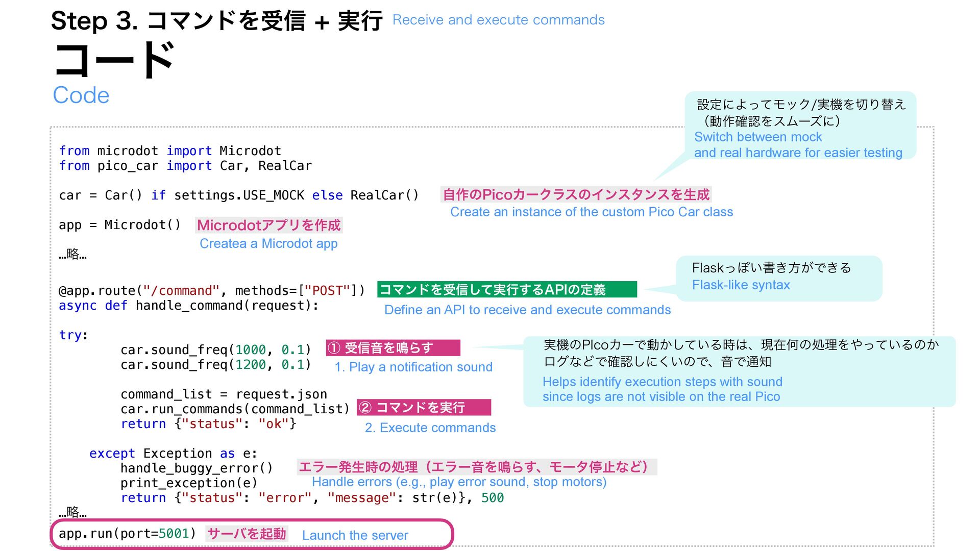Click 'async def handle_command(request)' line
The width and height of the screenshot is (980, 551).
pos(188,306)
